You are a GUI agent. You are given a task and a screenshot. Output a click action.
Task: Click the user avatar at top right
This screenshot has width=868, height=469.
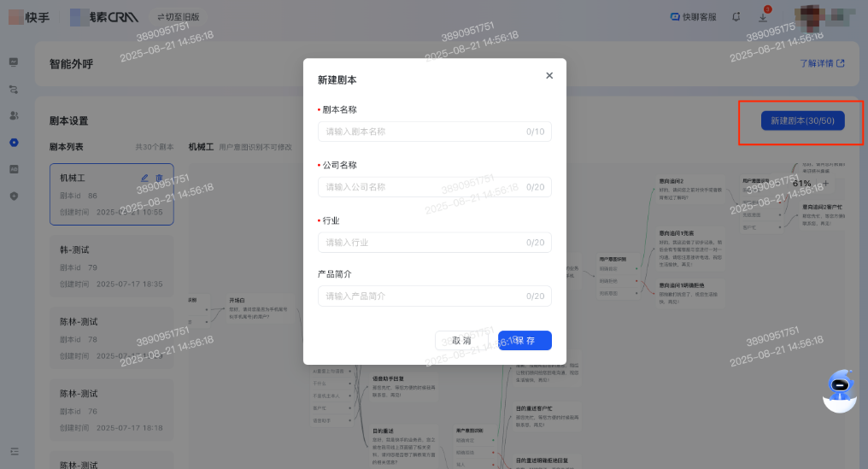(811, 17)
